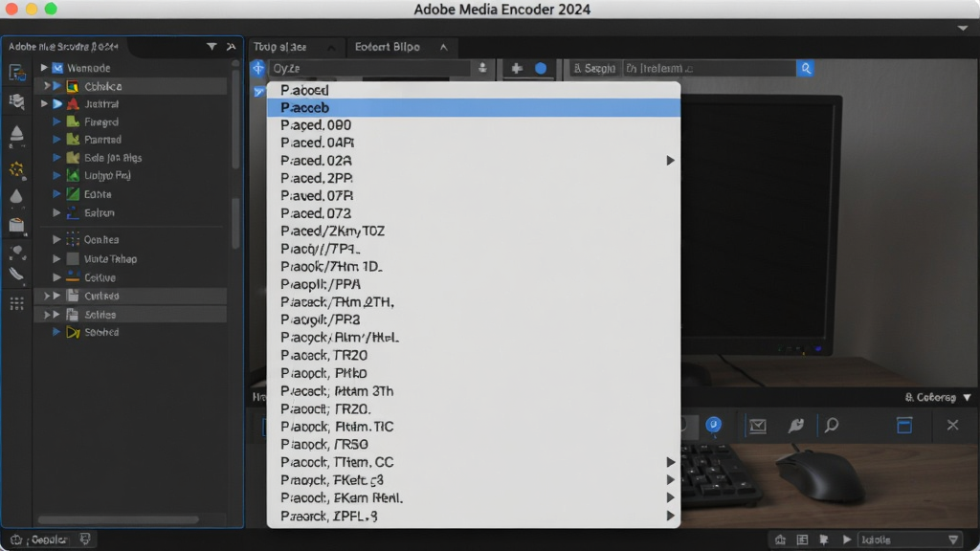Pick the Placock, TR20 entry
Viewport: 980px width, 551px height.
pos(473,355)
